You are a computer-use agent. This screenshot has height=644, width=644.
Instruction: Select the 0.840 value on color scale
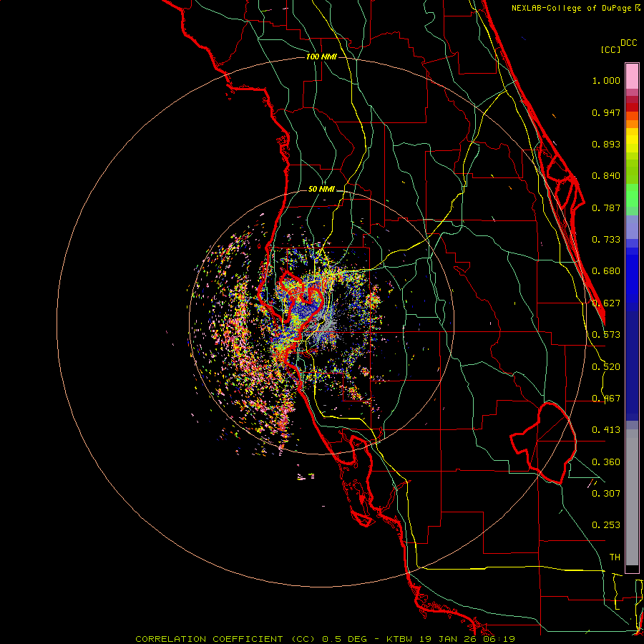point(606,176)
